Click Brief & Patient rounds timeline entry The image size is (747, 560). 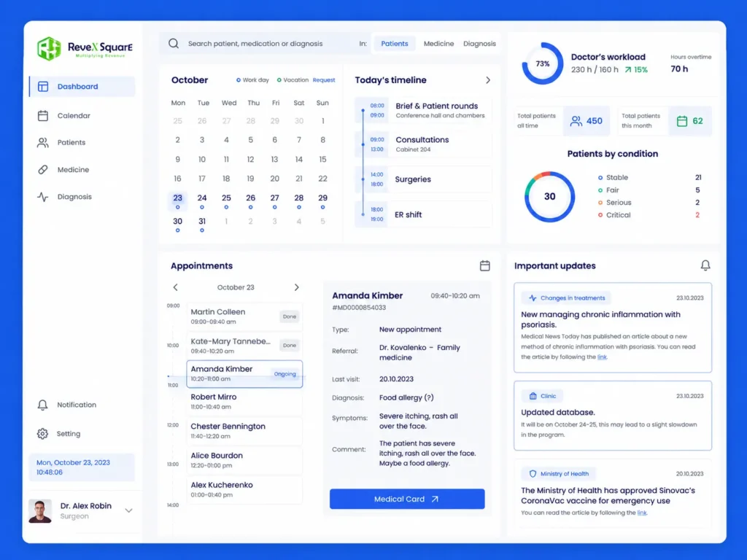point(424,110)
